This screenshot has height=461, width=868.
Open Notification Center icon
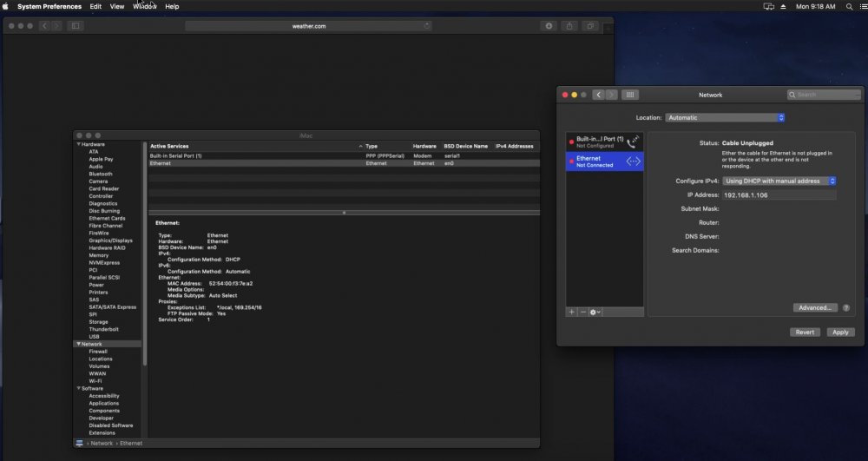(x=863, y=7)
